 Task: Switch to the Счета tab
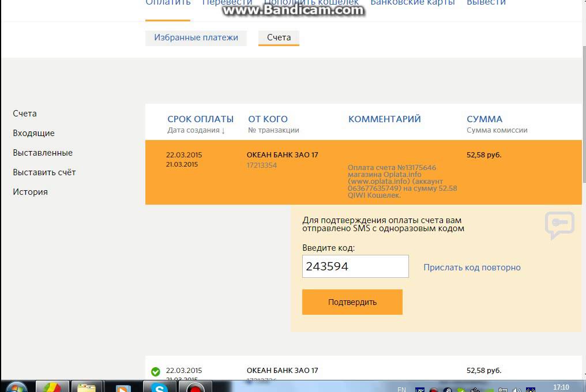(x=279, y=37)
